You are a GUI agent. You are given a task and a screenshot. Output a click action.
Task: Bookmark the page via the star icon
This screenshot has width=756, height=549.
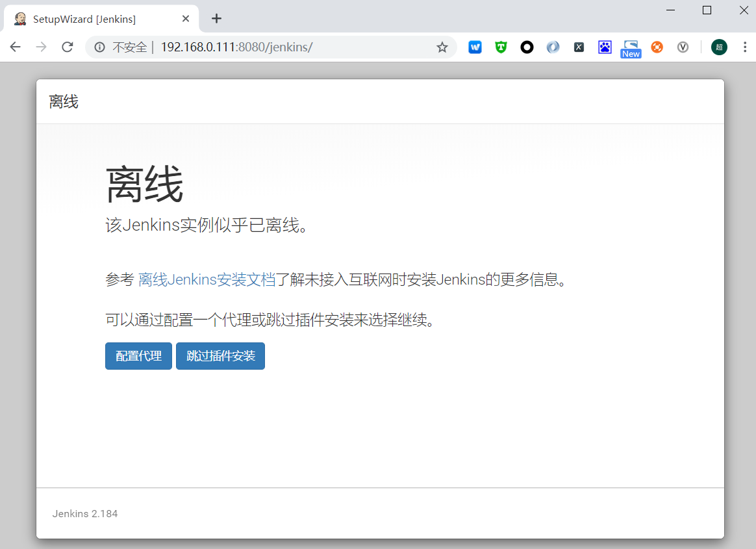click(442, 47)
